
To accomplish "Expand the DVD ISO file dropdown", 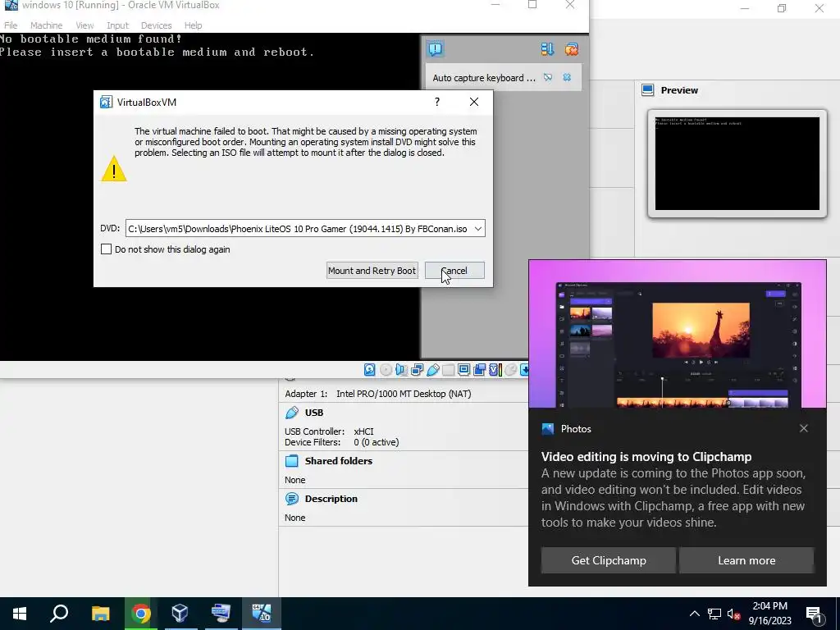I will click(478, 229).
